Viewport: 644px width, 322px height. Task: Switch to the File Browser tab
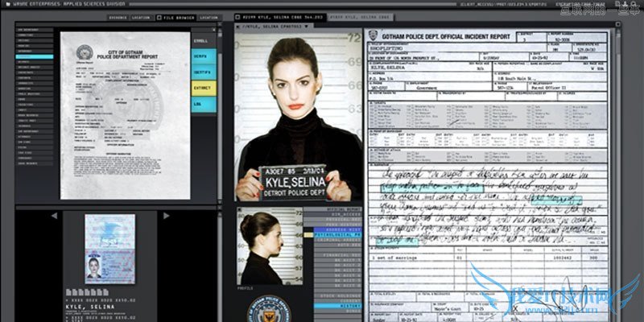[175, 18]
